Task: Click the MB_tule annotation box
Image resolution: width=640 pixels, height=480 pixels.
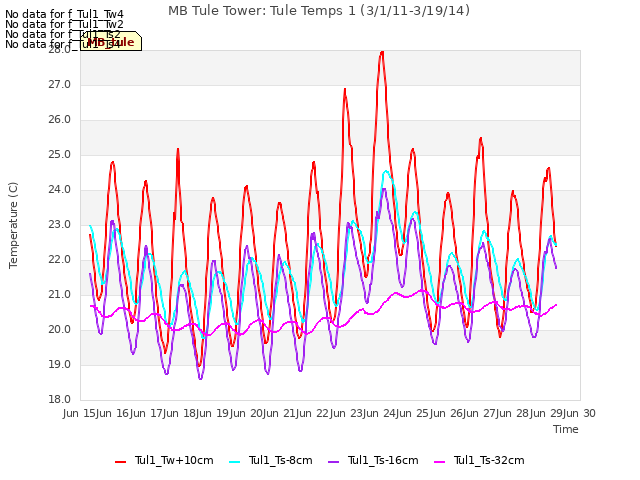Action: click(x=111, y=41)
